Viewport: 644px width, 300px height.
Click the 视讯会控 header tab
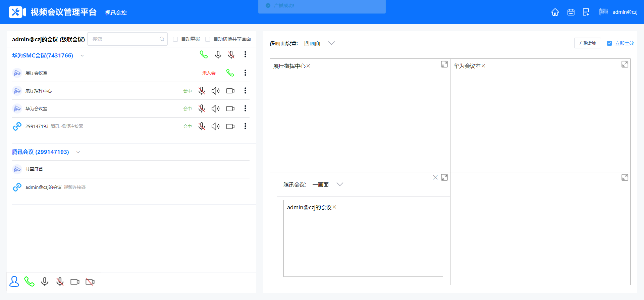click(x=116, y=13)
